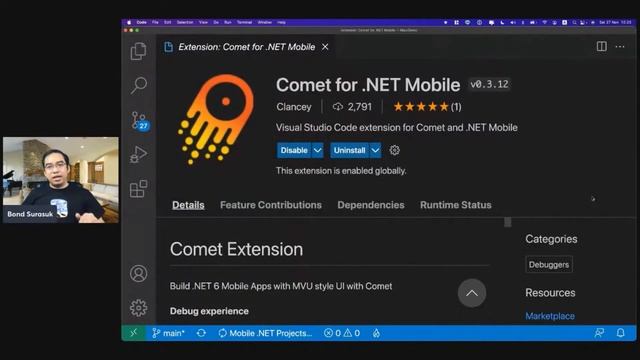Screen dimensions: 640x360
Task: Open the errors and warnings counter
Action: 342,333
